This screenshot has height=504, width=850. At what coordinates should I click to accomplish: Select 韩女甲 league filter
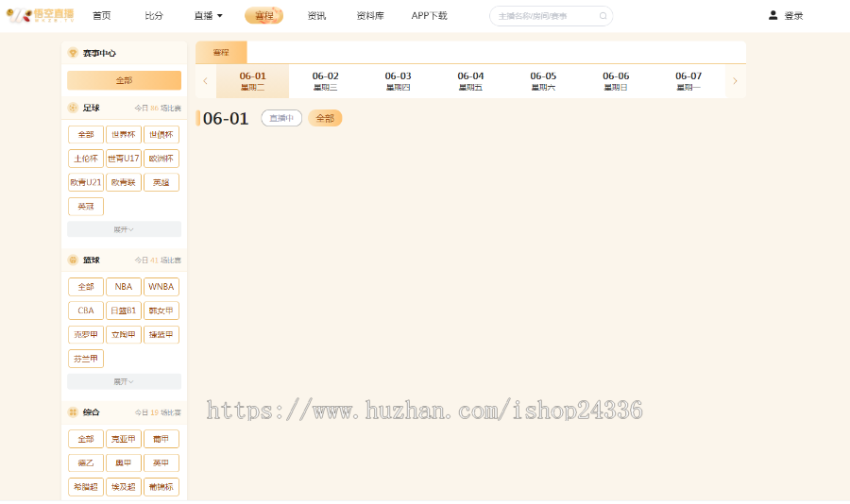pyautogui.click(x=161, y=311)
